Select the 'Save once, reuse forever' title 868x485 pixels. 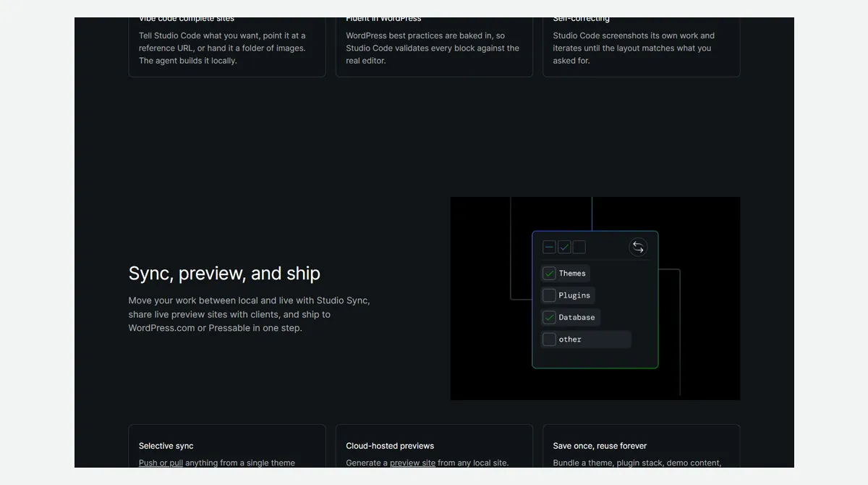[x=600, y=446]
